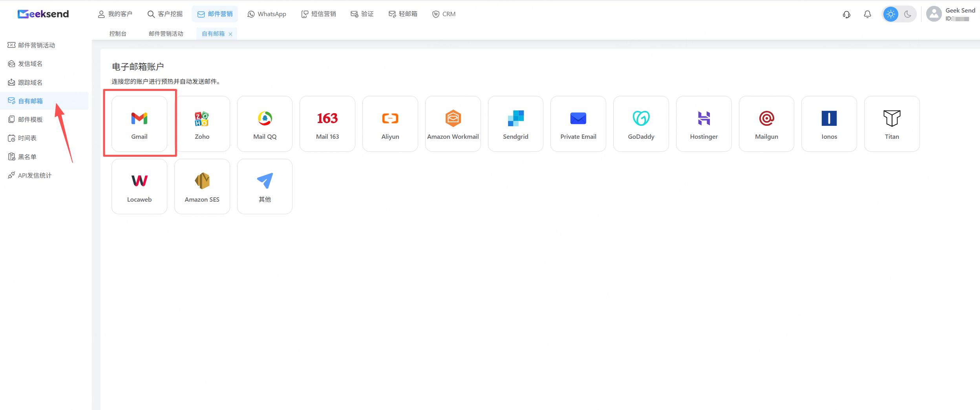Open the 邮件营销 menu
Image resolution: width=980 pixels, height=410 pixels.
215,14
